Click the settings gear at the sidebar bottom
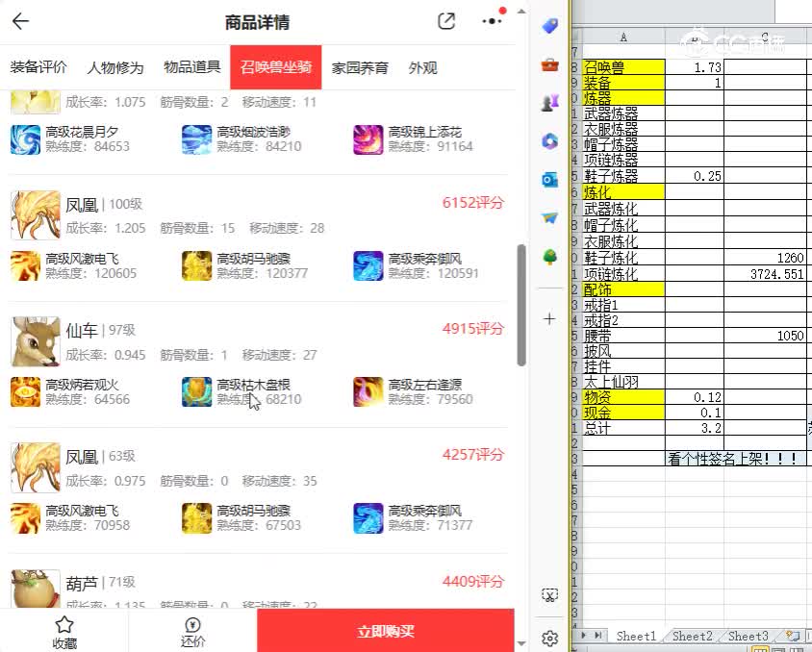The image size is (812, 652). pos(549,637)
